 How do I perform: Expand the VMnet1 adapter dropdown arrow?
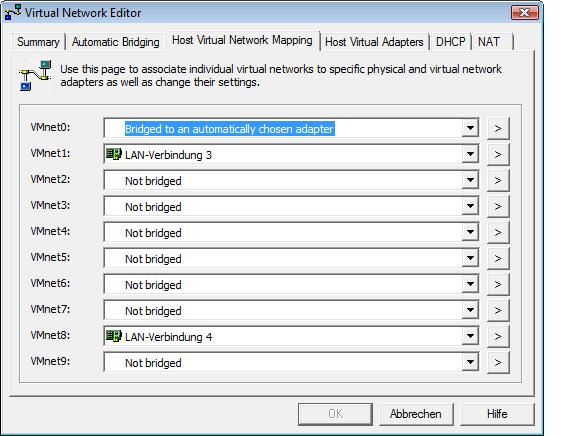(x=470, y=154)
